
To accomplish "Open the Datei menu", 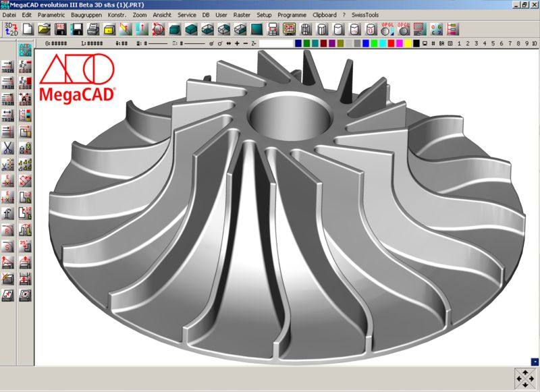I will point(9,14).
